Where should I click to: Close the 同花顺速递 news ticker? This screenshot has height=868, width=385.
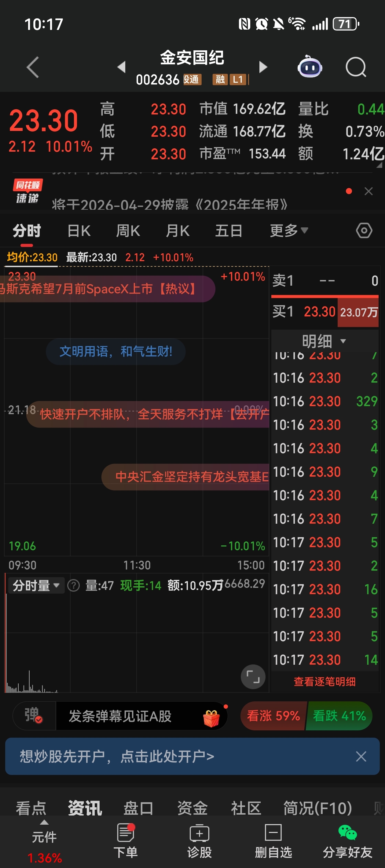pos(369,191)
